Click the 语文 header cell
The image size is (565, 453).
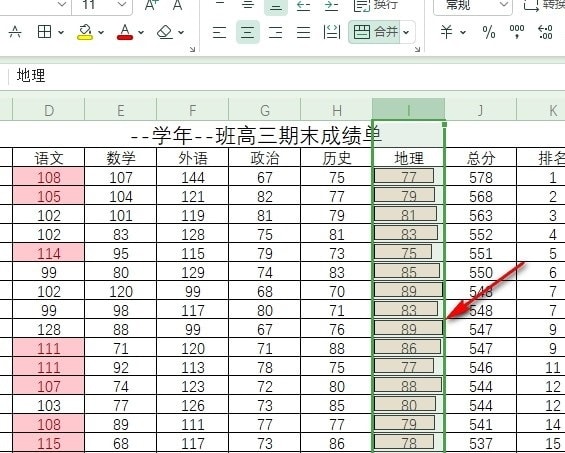tap(49, 158)
